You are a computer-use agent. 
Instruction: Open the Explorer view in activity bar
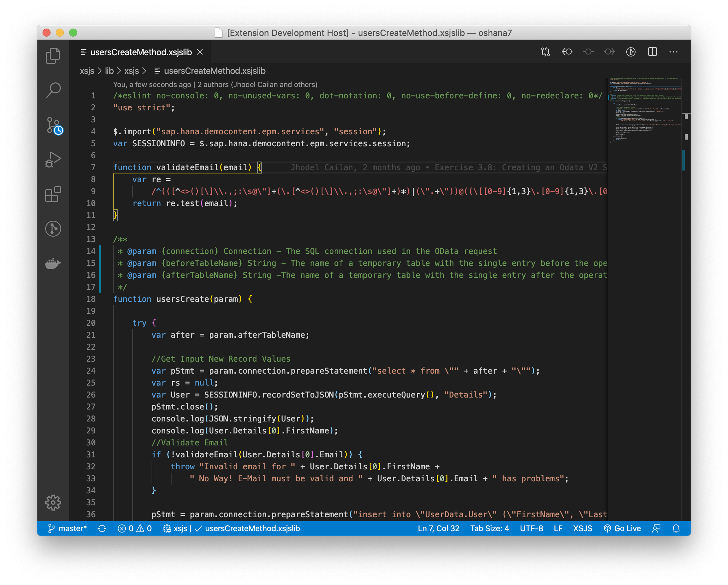point(53,56)
